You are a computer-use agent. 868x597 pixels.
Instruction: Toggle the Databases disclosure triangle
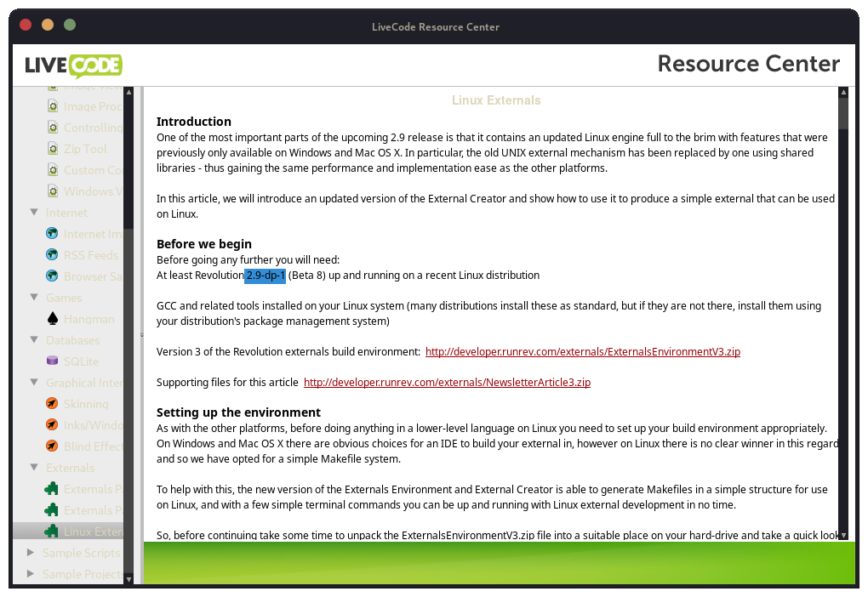point(34,339)
